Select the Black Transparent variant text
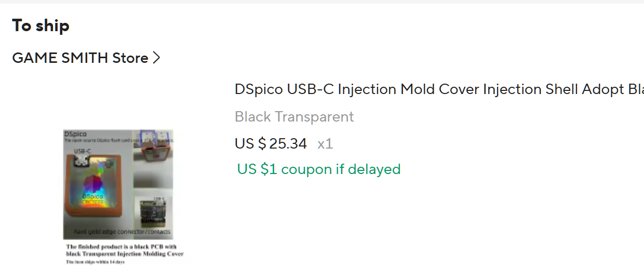 294,116
